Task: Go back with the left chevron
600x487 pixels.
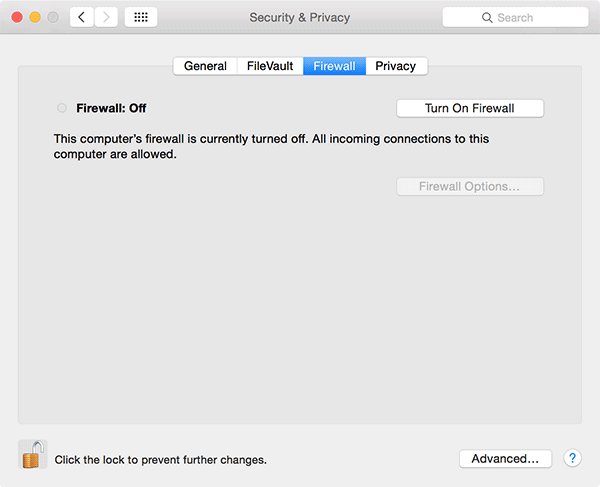Action: (81, 18)
